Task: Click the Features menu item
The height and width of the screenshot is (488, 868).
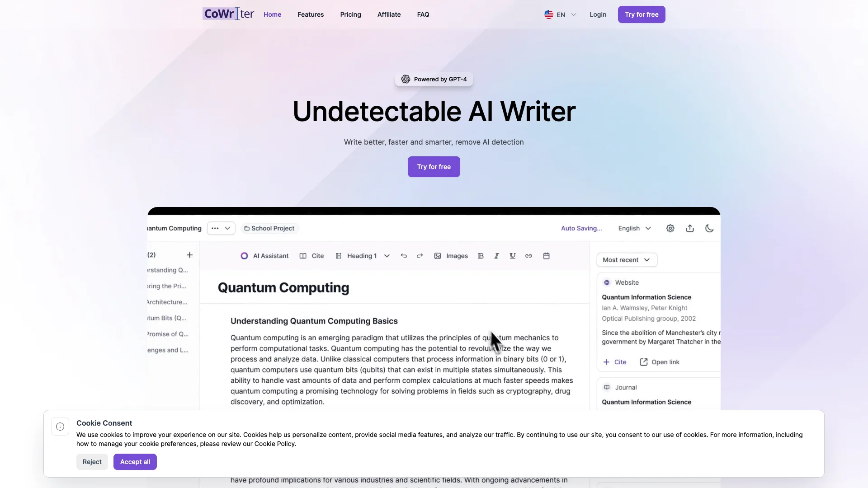Action: (x=311, y=14)
